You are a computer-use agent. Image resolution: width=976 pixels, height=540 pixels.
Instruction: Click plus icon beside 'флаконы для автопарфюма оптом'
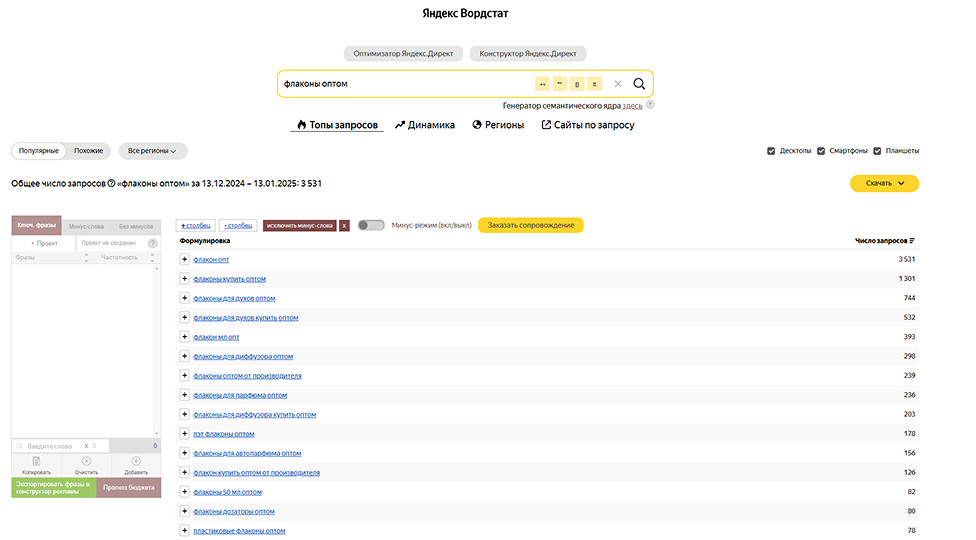click(184, 453)
